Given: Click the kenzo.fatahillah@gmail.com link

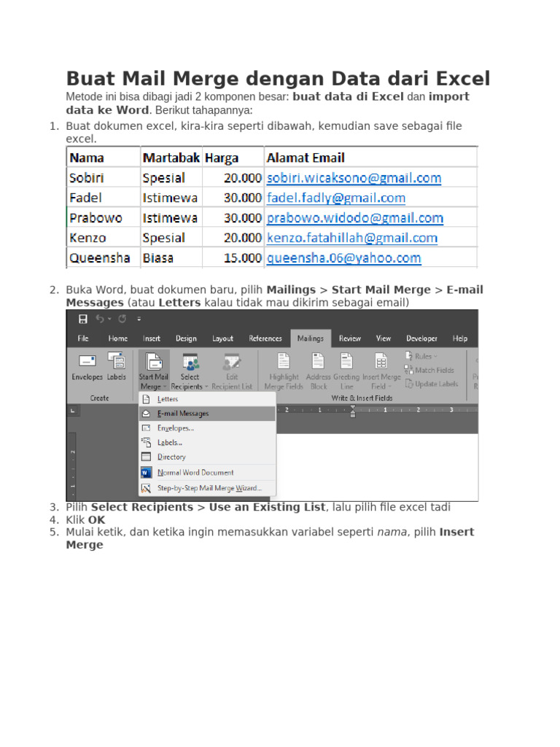Looking at the screenshot, I should coord(352,239).
